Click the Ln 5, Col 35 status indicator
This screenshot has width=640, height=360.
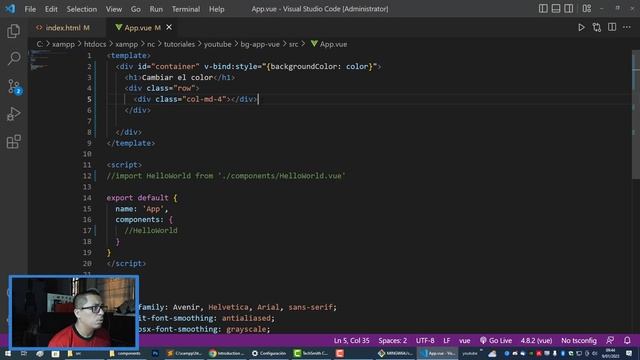pyautogui.click(x=351, y=340)
